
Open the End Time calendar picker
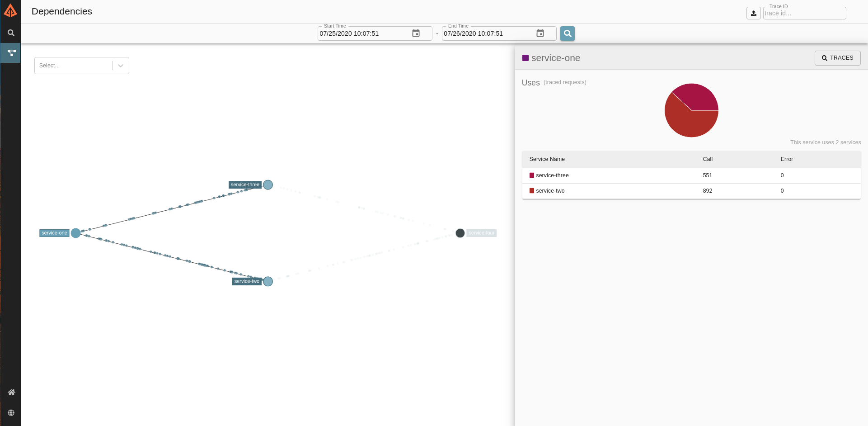pos(540,33)
